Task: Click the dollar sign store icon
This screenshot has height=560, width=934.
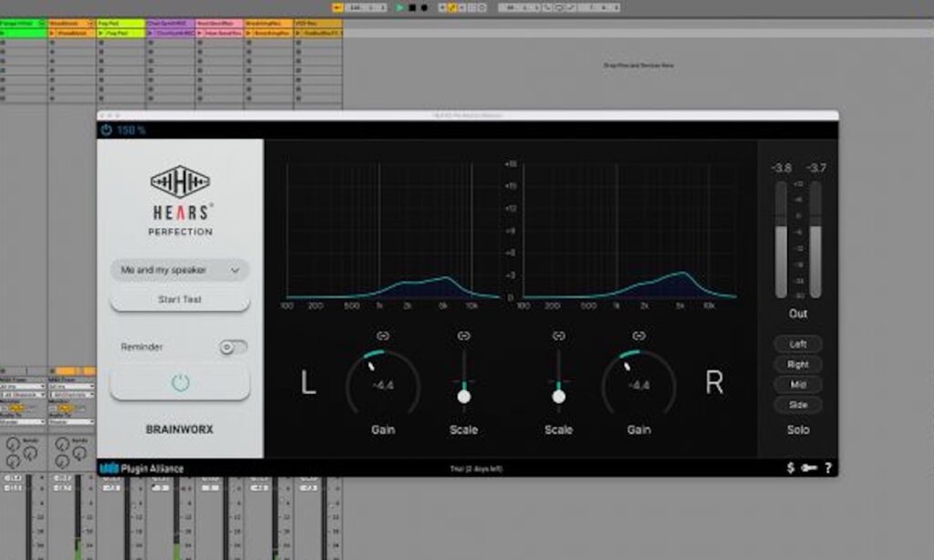Action: (x=791, y=468)
